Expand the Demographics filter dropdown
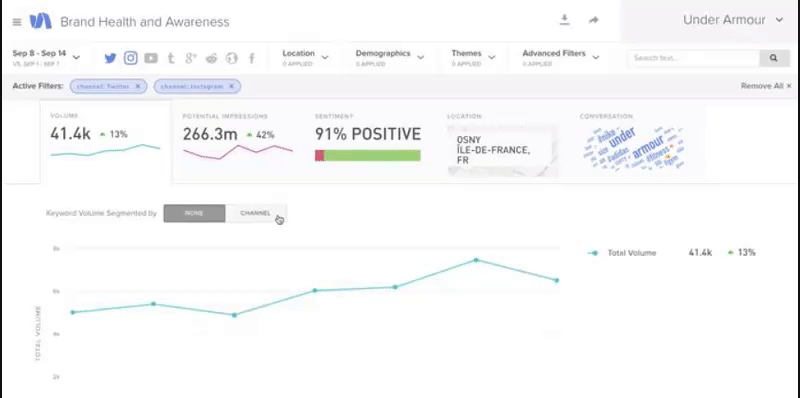Image resolution: width=800 pixels, height=398 pixels. (x=390, y=58)
